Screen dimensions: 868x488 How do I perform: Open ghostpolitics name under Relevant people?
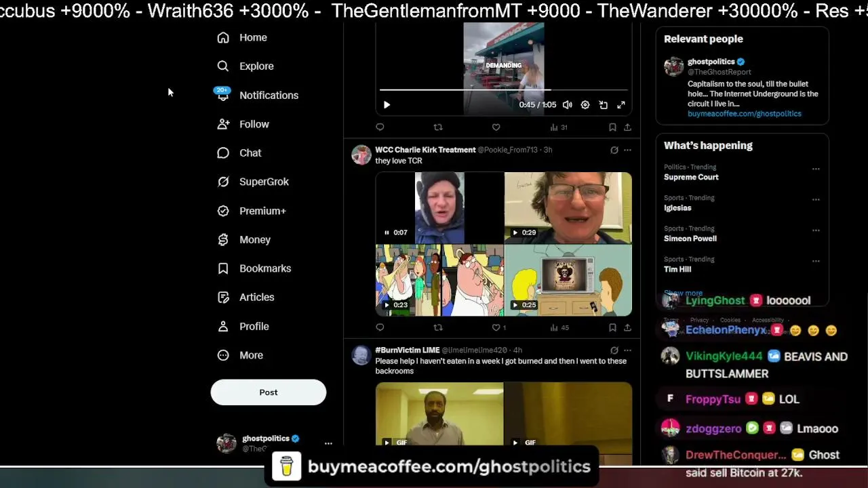[711, 62]
